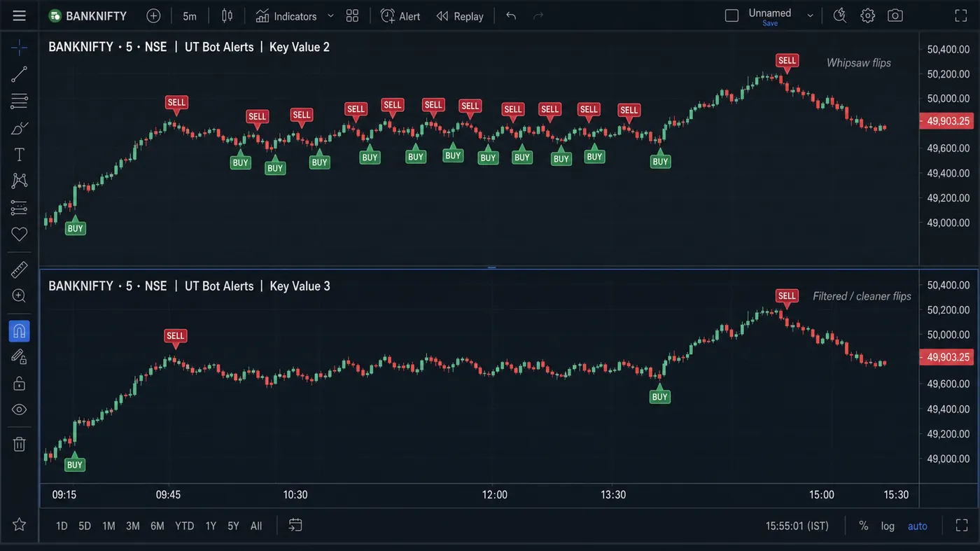
Task: Toggle magnet mode off
Action: [19, 330]
